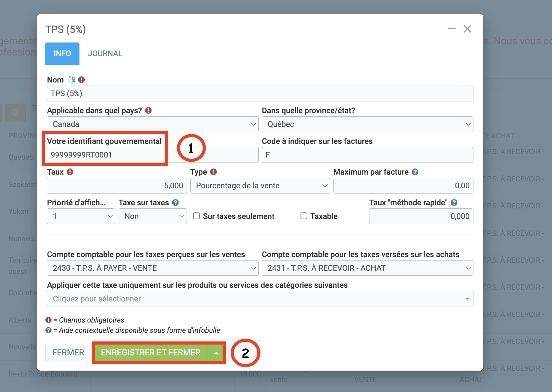Open the sales tax account dropdown 2430
Image resolution: width=552 pixels, height=392 pixels.
click(x=152, y=268)
